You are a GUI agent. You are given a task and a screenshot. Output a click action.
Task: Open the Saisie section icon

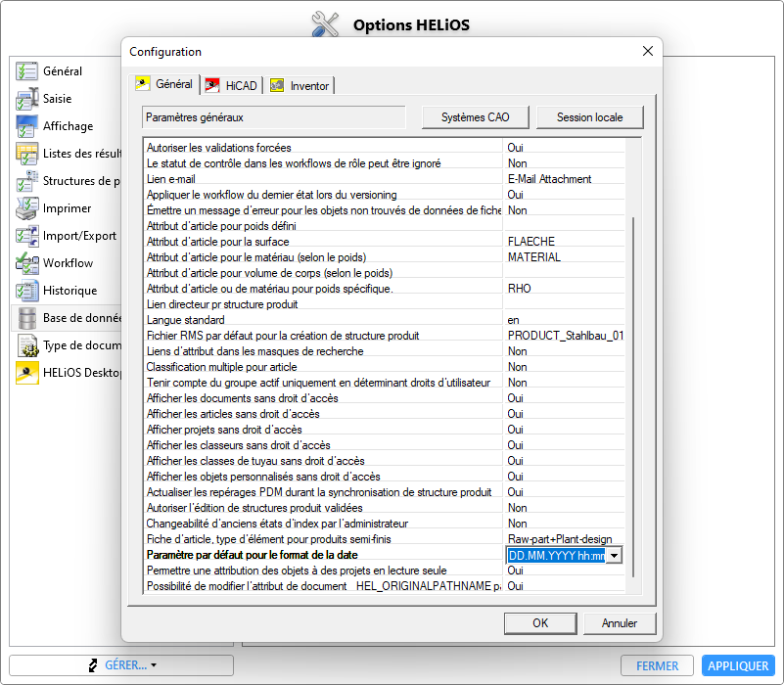coord(26,99)
